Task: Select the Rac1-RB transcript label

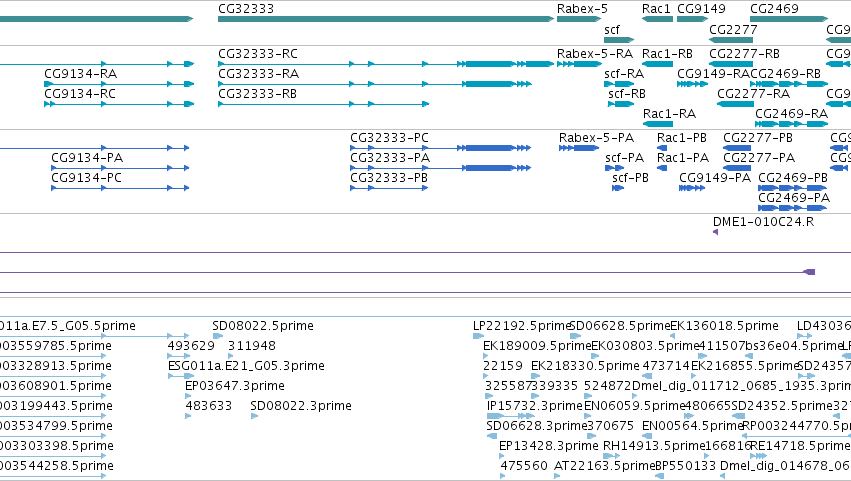Action: click(668, 54)
